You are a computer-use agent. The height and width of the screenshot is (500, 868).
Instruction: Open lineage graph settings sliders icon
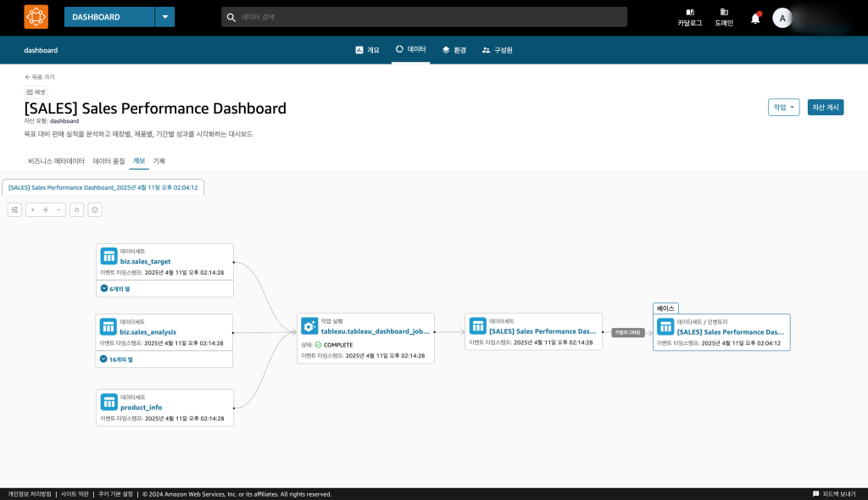pyautogui.click(x=15, y=210)
